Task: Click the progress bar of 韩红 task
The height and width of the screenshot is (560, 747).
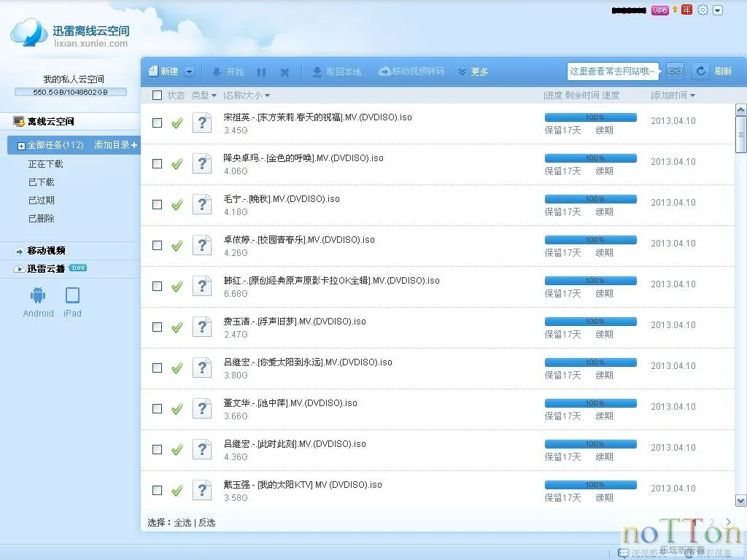Action: (589, 280)
